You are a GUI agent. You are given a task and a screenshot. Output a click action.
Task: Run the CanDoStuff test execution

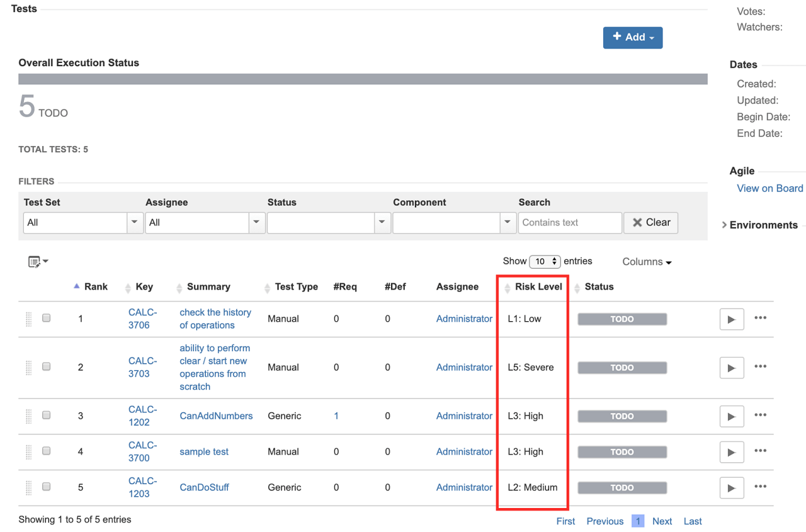coord(731,487)
